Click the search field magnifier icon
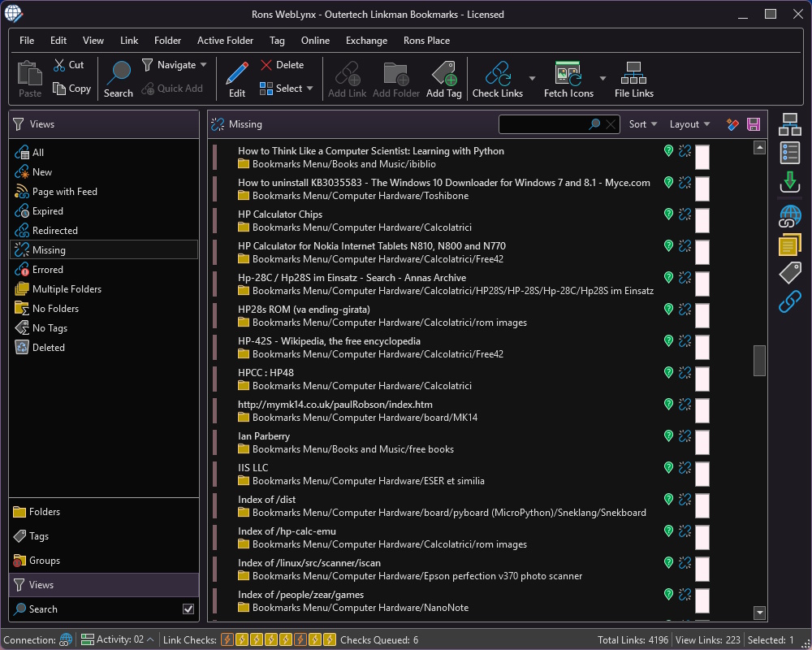 pos(594,123)
